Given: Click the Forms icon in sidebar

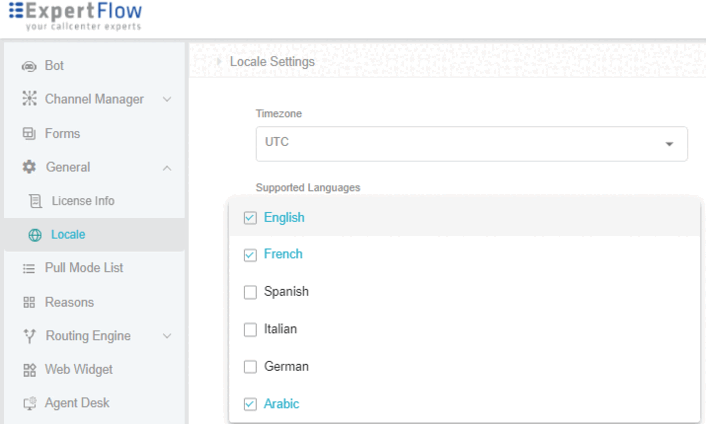Looking at the screenshot, I should [x=29, y=133].
